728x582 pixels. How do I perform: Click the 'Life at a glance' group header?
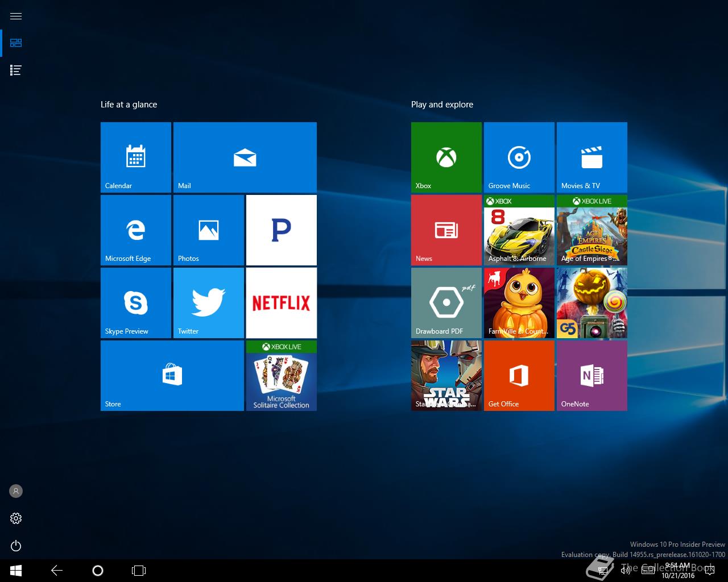pos(129,105)
